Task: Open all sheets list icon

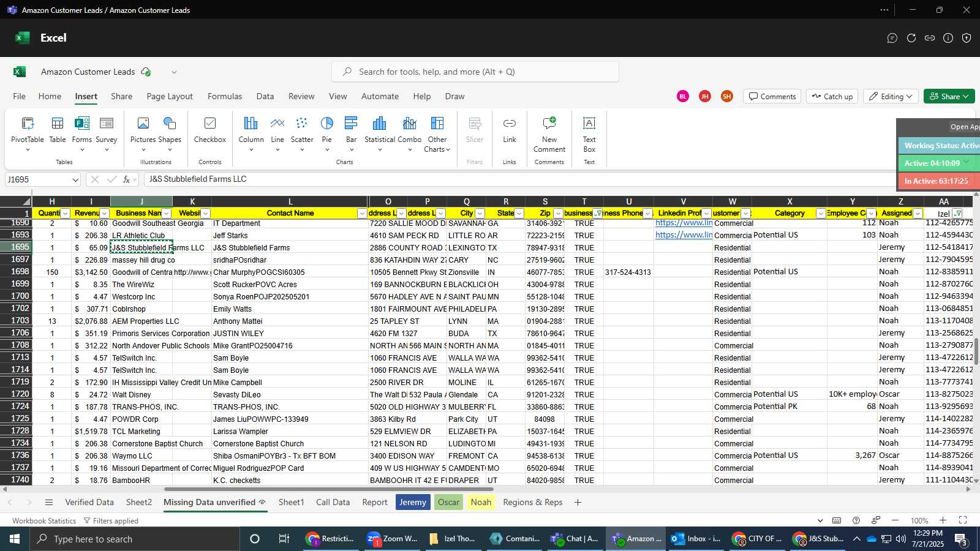Action: [x=49, y=502]
